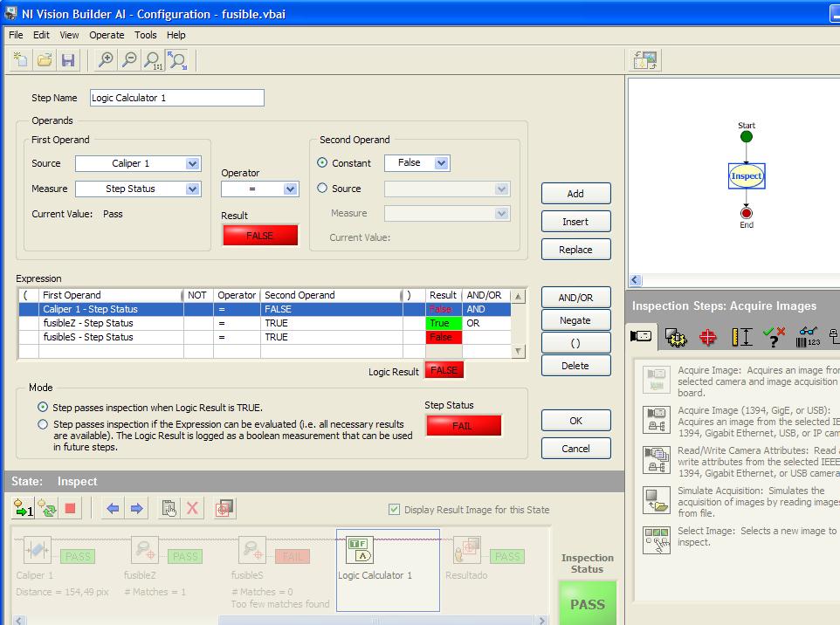Select the Acquire Images palette tab icon
Screen dimensions: 840x625
point(641,336)
